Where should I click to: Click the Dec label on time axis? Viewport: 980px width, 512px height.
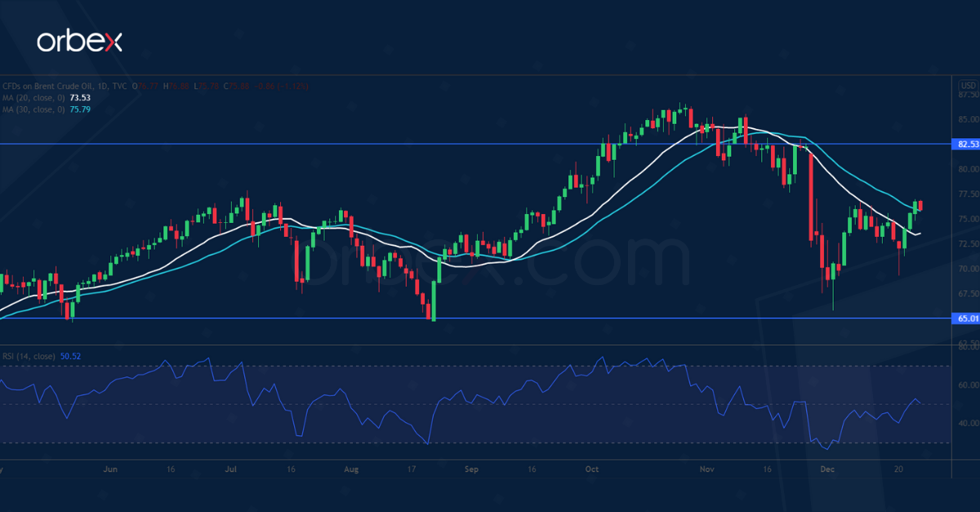(826, 470)
